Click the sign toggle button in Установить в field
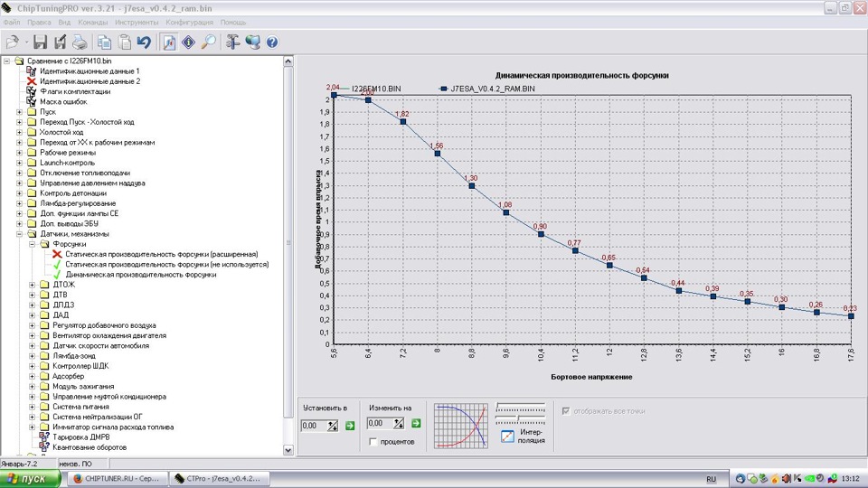 click(x=332, y=426)
